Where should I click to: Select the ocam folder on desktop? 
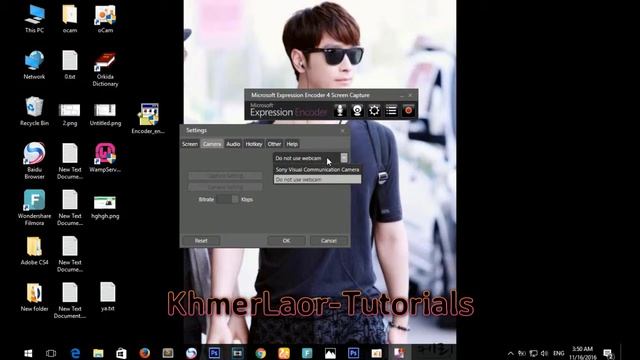tap(70, 19)
